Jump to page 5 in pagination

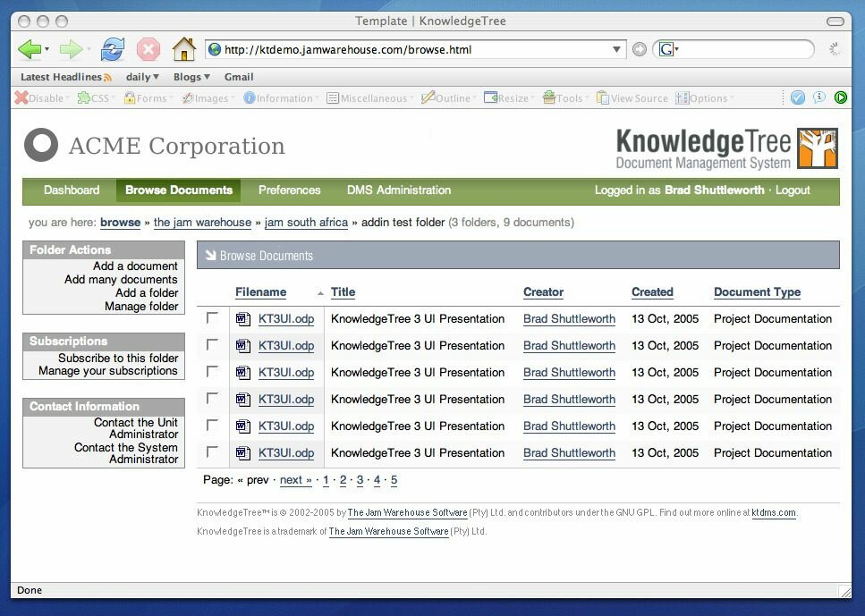(x=394, y=480)
